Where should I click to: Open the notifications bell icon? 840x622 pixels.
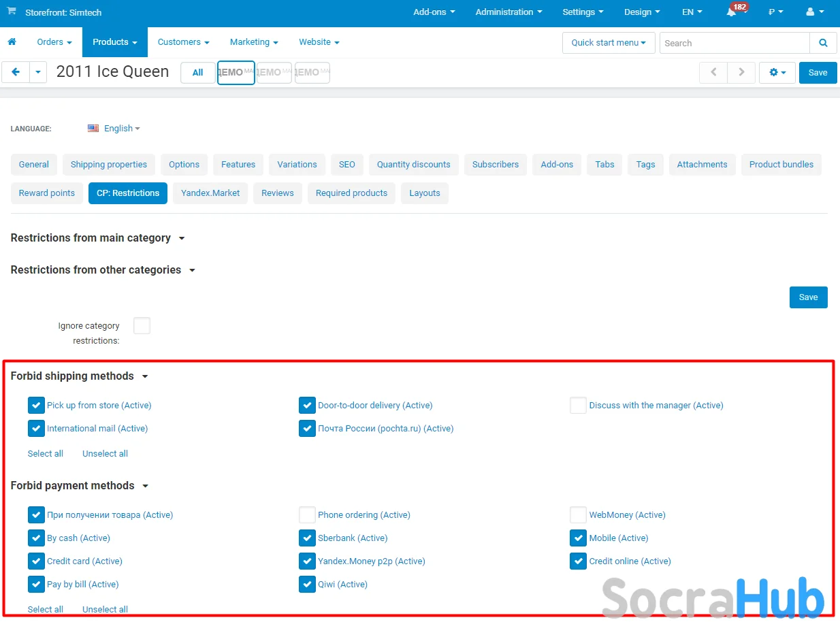(x=731, y=12)
